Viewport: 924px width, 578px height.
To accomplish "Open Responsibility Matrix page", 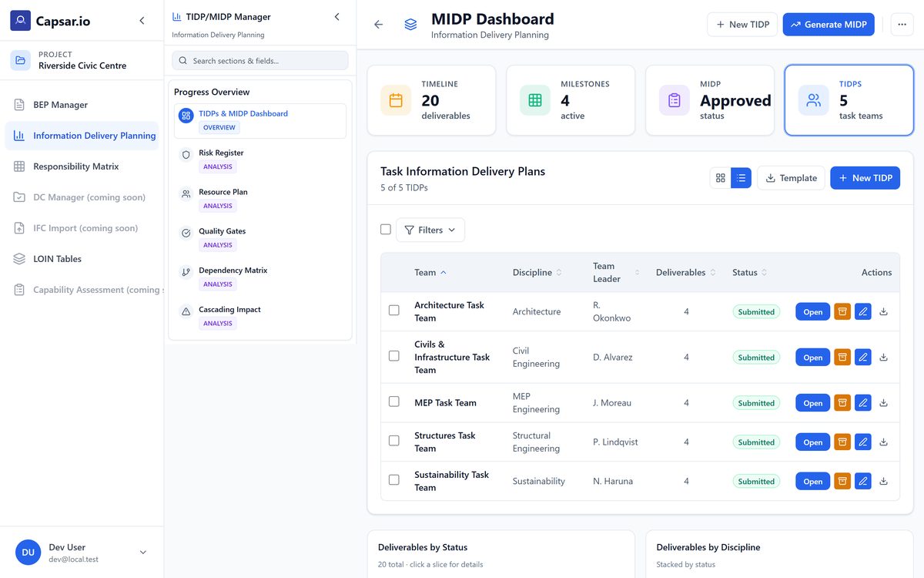I will click(82, 166).
